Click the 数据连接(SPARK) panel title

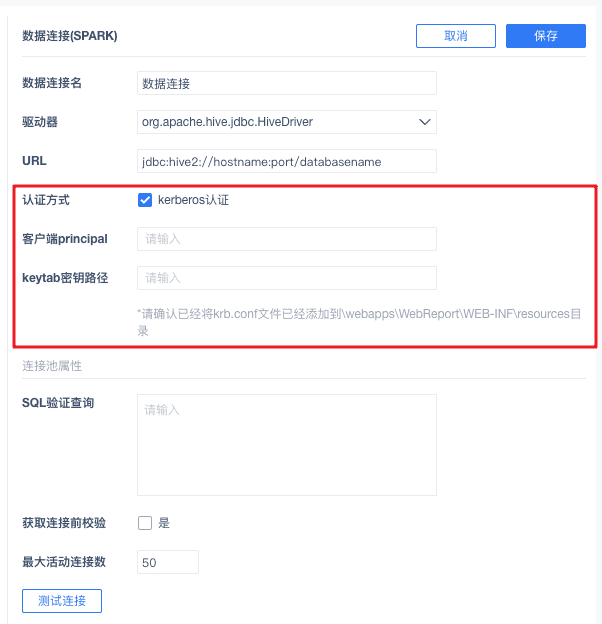70,36
